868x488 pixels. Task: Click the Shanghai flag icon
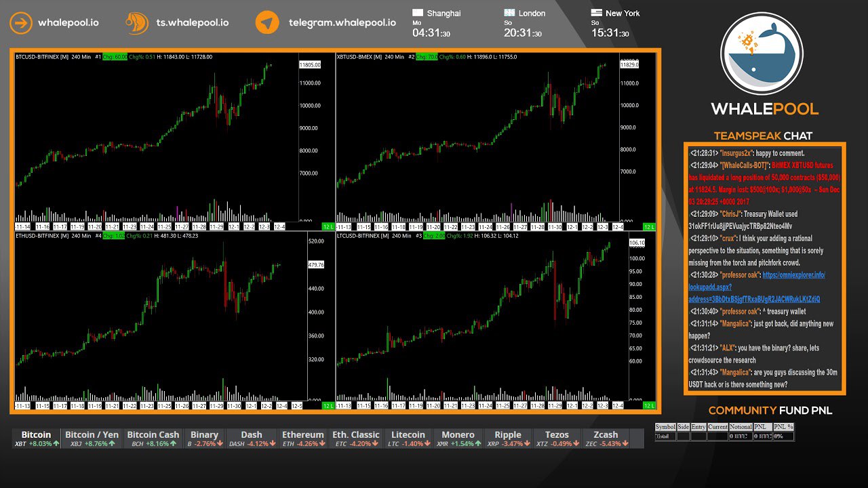(418, 13)
